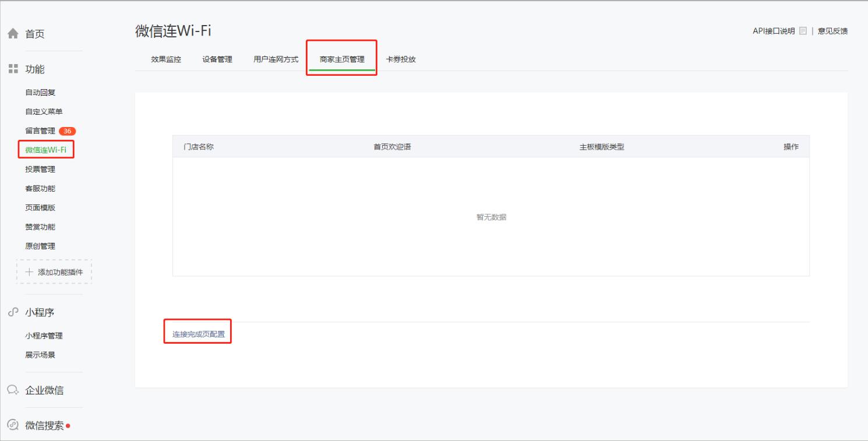Click the 首页欢迎语 column header
The height and width of the screenshot is (441, 868).
click(x=392, y=147)
